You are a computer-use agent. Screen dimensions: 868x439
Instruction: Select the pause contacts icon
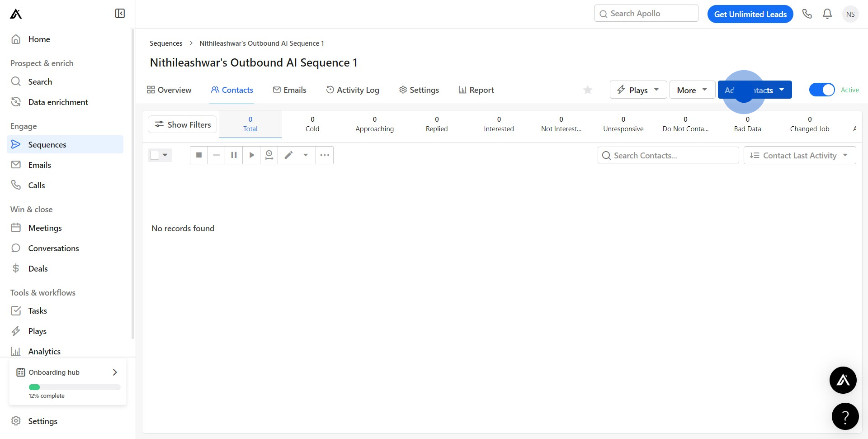234,155
